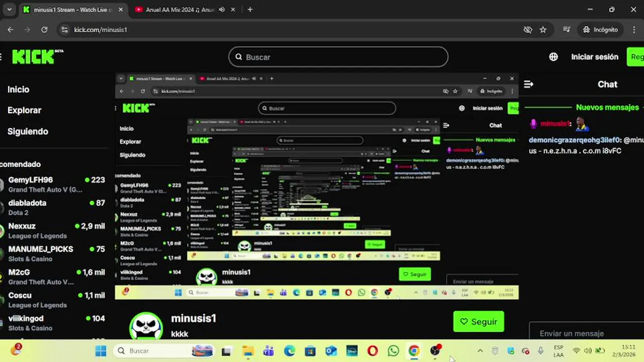Open Windows Start menu

coord(101,350)
